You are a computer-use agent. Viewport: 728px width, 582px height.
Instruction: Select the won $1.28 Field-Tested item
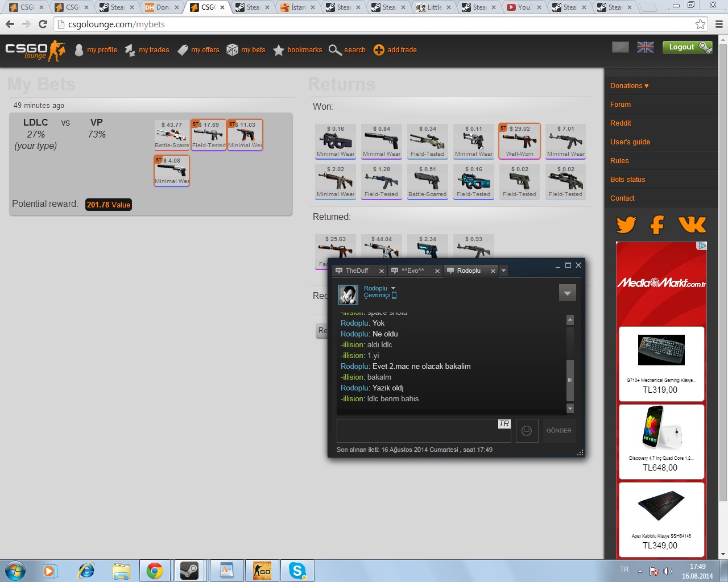382,181
